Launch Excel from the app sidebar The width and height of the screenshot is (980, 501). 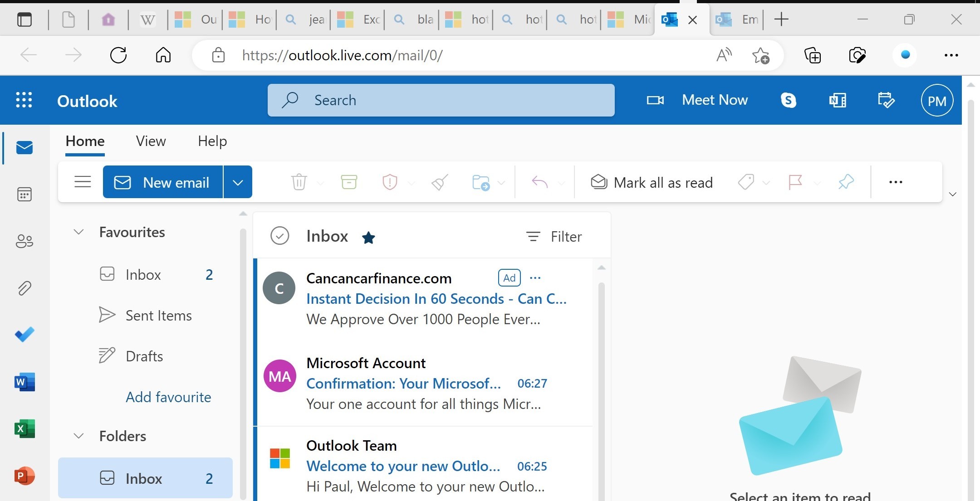[24, 428]
